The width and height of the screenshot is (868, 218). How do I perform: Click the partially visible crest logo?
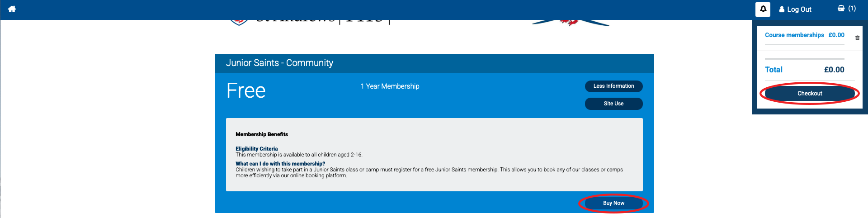239,22
